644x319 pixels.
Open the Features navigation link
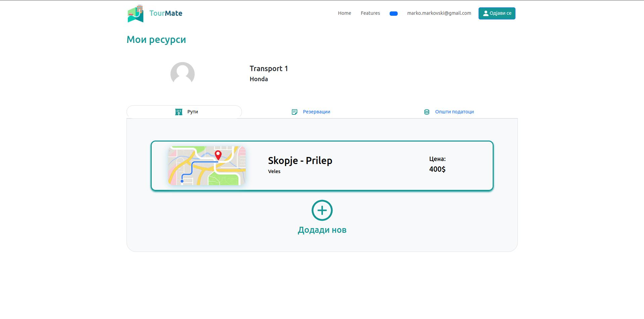(370, 13)
